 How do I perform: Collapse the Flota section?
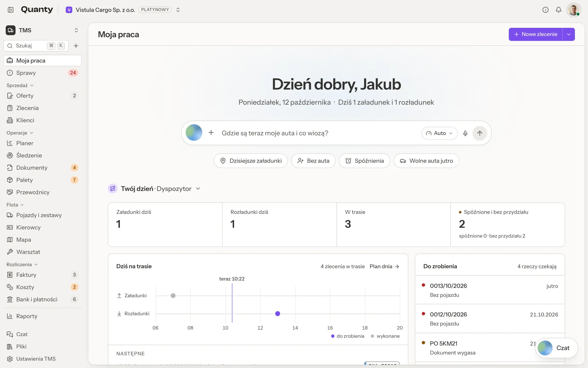(x=15, y=205)
